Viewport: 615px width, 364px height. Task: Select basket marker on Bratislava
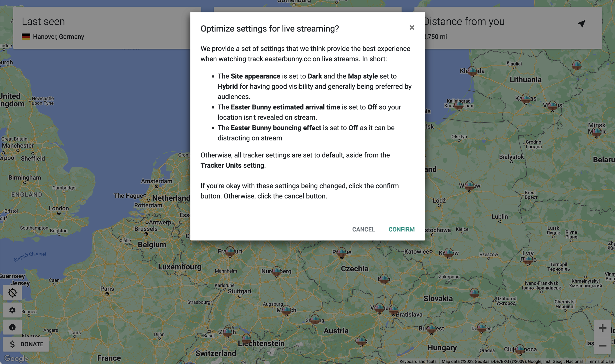(x=393, y=309)
